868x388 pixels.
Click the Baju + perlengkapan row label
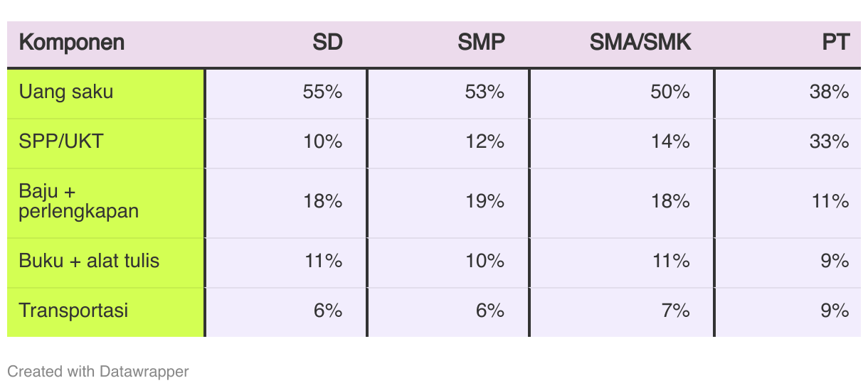(79, 202)
